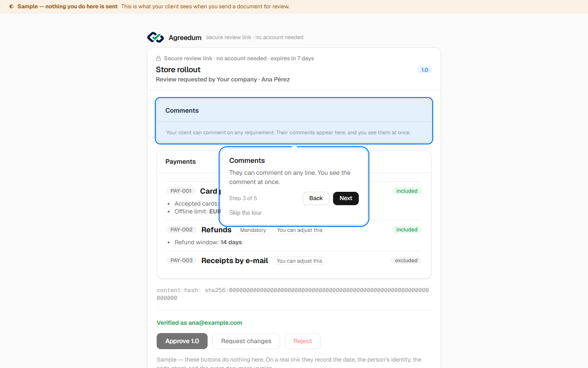
Task: Select the PAY-001 requirement ID
Action: coord(181,191)
